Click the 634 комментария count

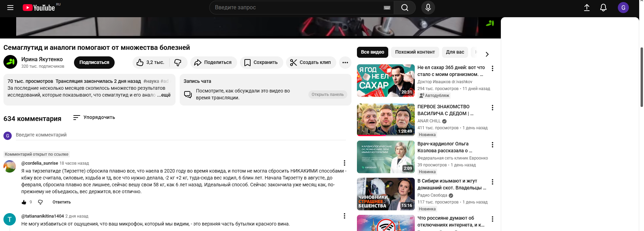point(32,119)
